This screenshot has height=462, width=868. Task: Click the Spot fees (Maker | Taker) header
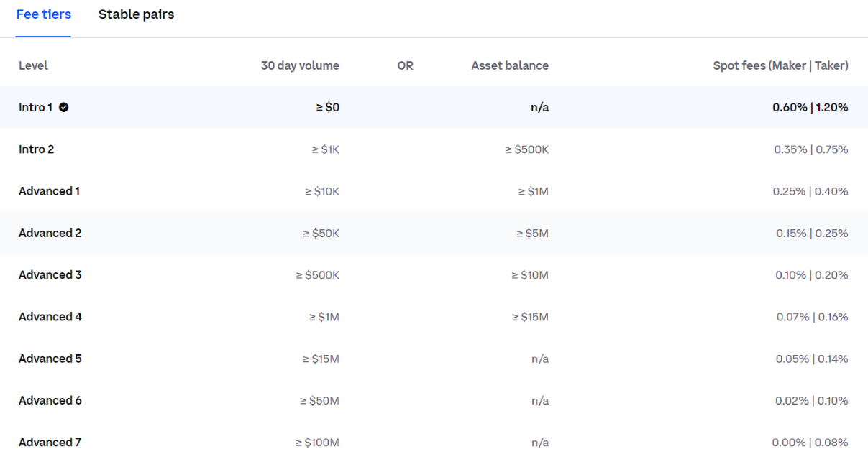[x=780, y=66]
